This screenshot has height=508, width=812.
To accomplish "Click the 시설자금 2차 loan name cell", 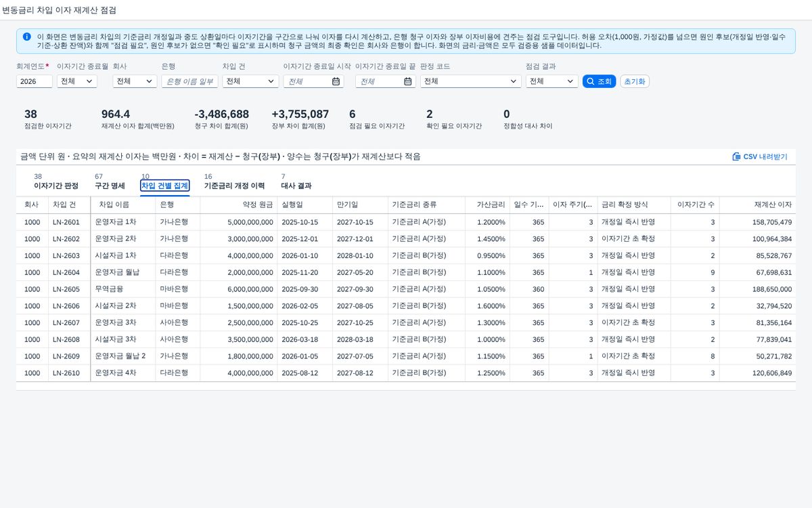I will coord(122,306).
